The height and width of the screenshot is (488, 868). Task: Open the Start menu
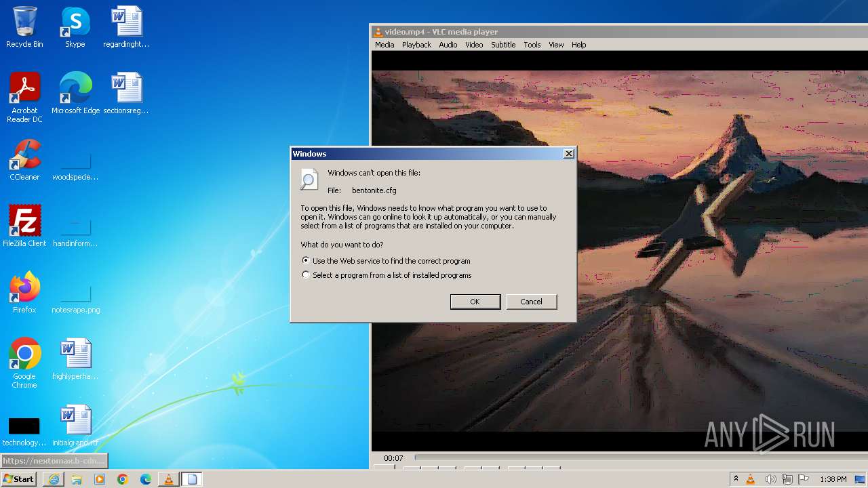click(x=19, y=479)
